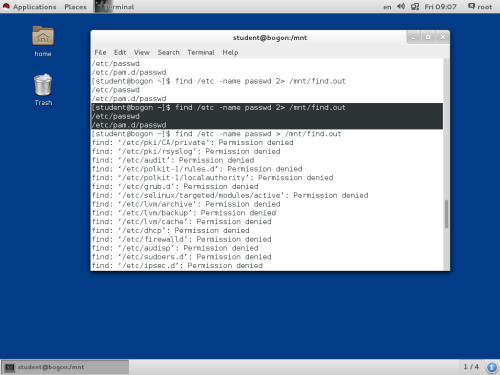The image size is (500, 375).
Task: Open the terminal Help menu
Action: [x=230, y=52]
